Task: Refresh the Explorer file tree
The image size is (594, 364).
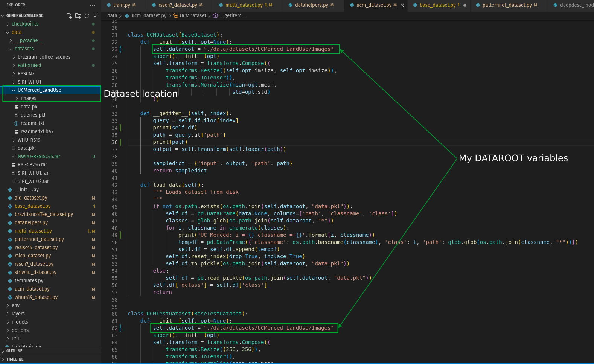Action: click(x=87, y=16)
